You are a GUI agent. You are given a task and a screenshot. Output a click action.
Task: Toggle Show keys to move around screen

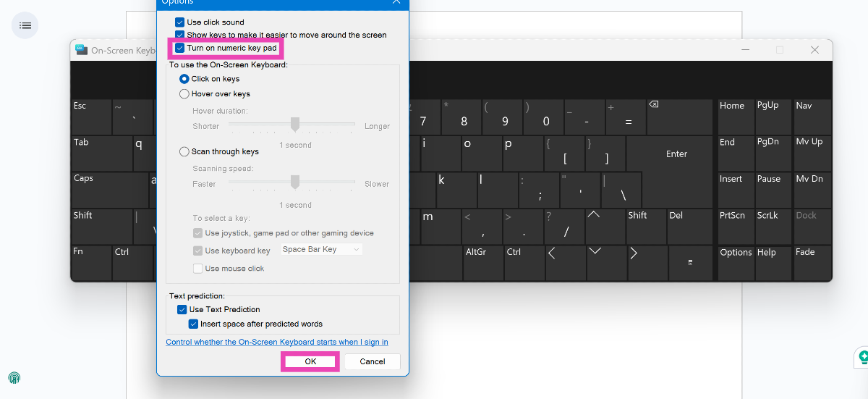pyautogui.click(x=180, y=35)
